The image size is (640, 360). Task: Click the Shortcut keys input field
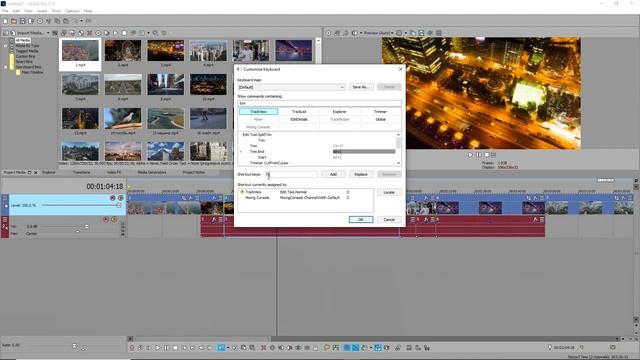(x=291, y=174)
